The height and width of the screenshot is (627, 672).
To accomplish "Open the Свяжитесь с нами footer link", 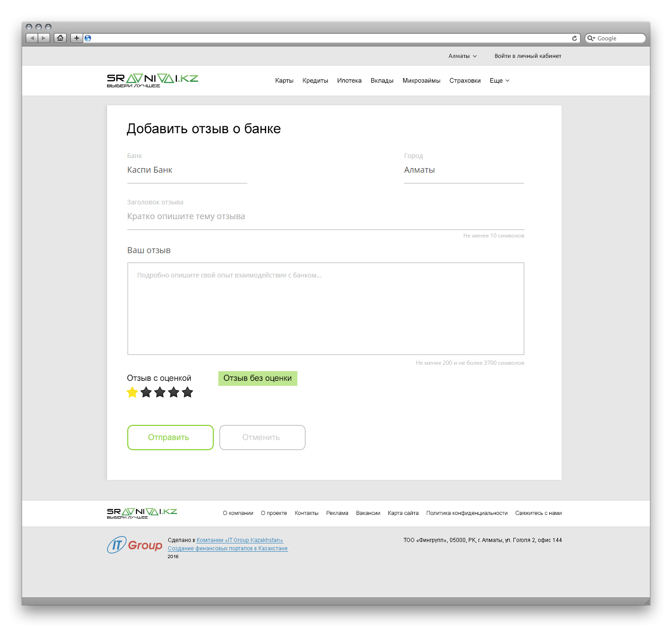I will (x=539, y=513).
